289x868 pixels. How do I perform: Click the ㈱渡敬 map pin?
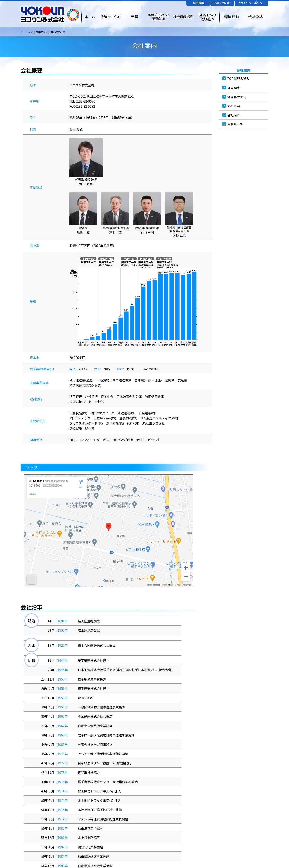pyautogui.click(x=123, y=486)
